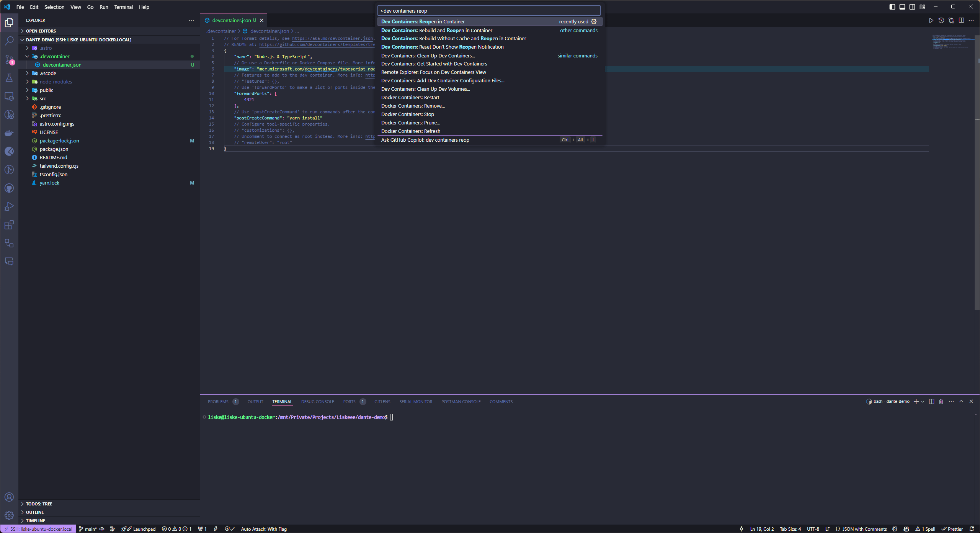Expand the src folder
The image size is (980, 533).
click(x=109, y=98)
